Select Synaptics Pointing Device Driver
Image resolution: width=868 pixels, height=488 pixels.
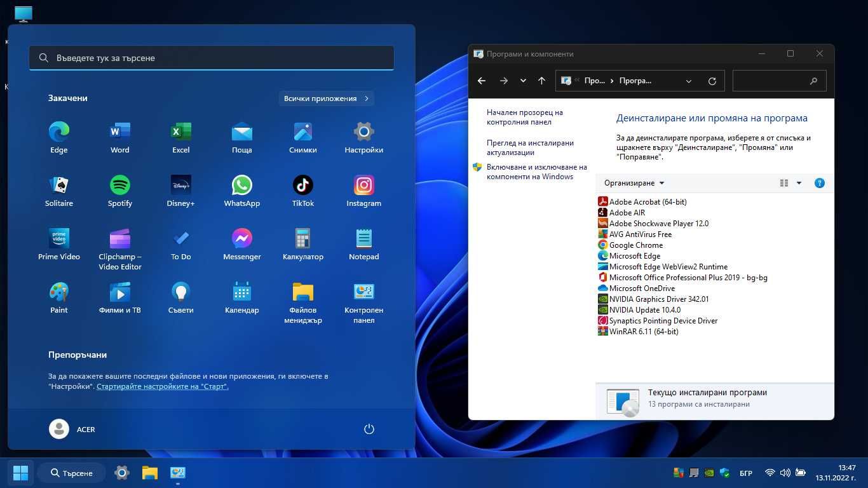point(658,321)
